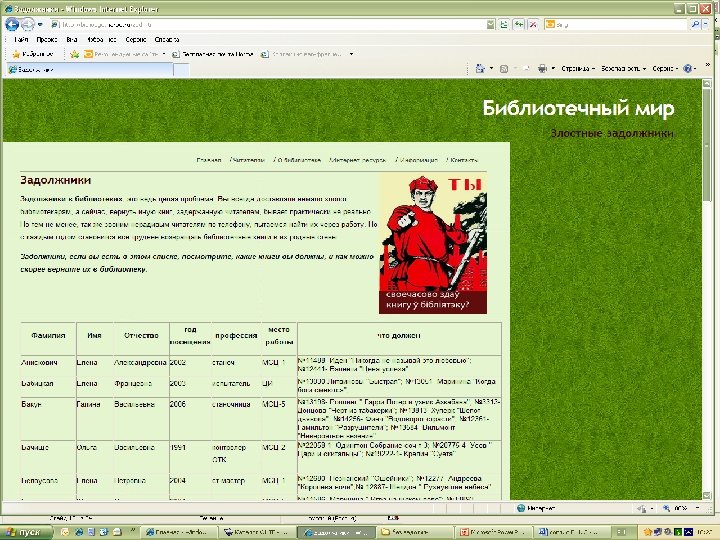Click the page scrollbar down arrow
720x540 pixels.
(706, 495)
